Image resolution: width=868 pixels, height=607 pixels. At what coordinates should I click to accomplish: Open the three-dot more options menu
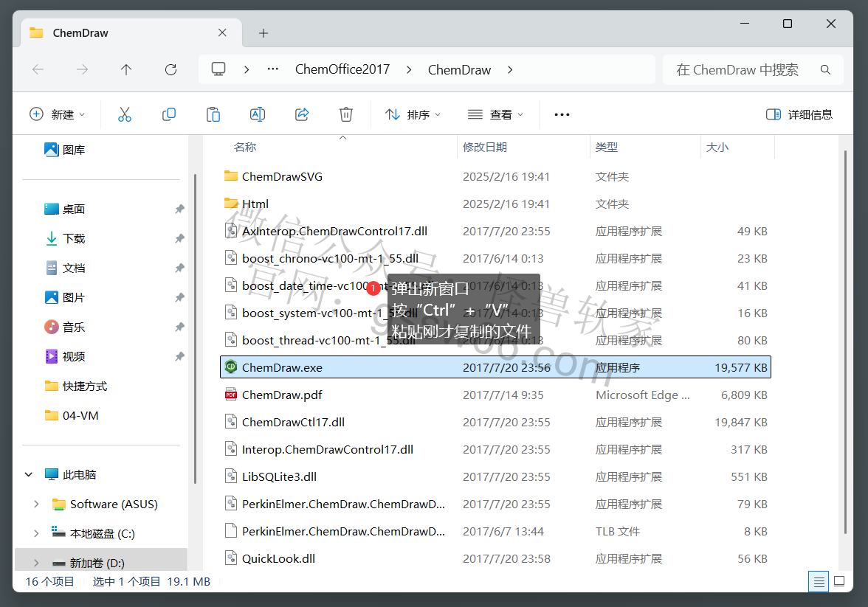562,114
